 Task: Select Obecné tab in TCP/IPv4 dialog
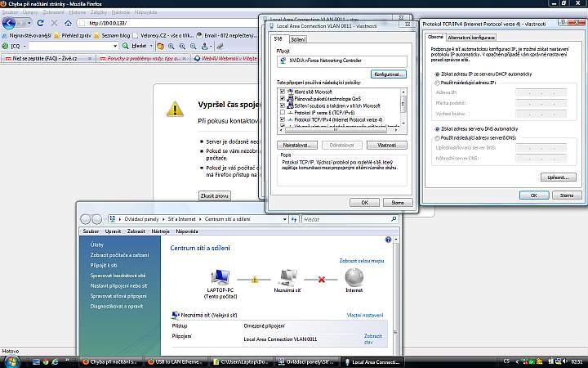point(435,37)
